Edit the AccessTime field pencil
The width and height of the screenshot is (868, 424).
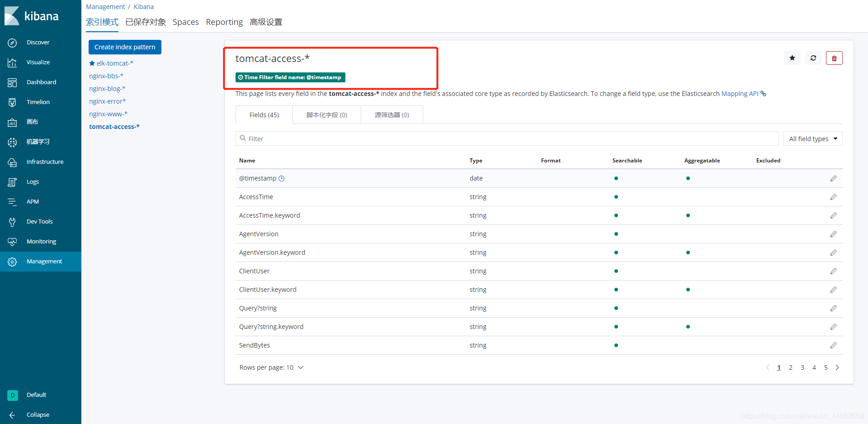(834, 197)
